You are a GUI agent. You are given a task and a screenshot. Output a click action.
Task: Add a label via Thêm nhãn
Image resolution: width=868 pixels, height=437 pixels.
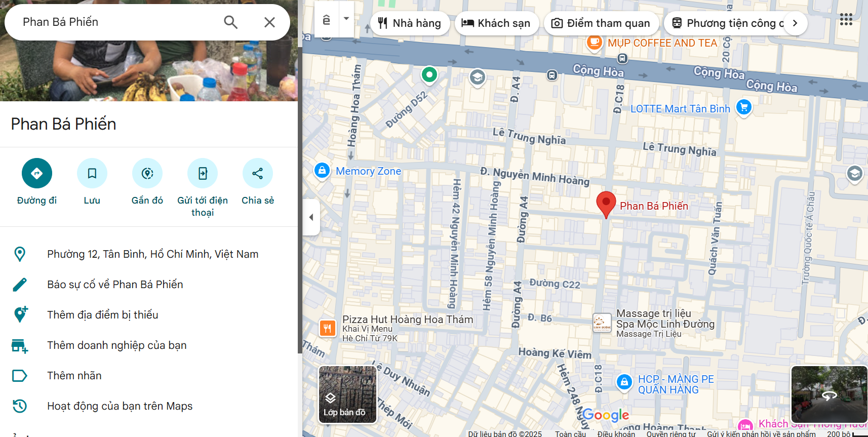coord(149,376)
